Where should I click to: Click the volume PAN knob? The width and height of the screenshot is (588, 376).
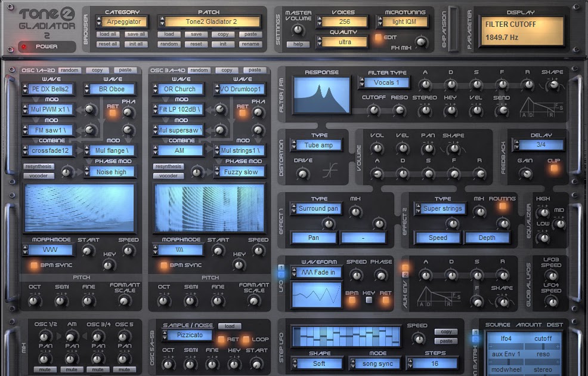[428, 148]
